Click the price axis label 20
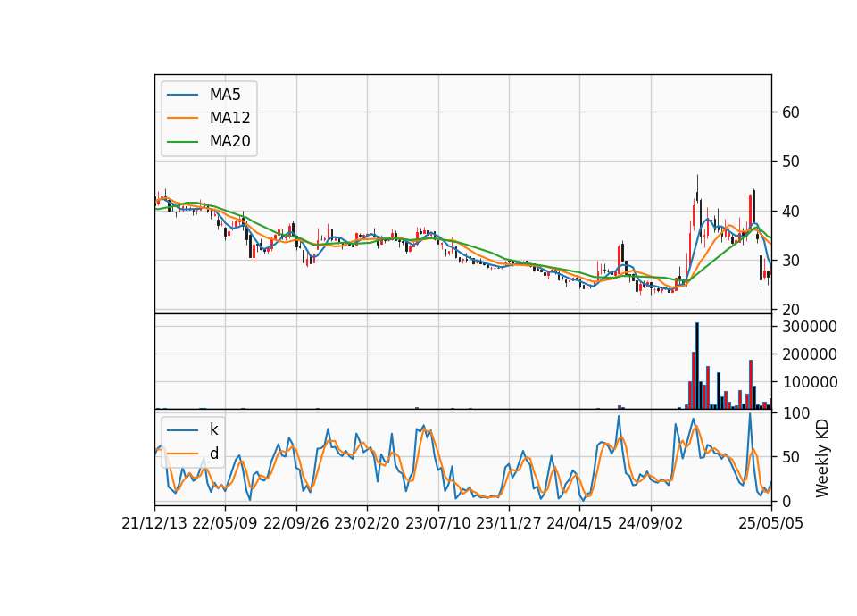This screenshot has height=616, width=857. (791, 310)
